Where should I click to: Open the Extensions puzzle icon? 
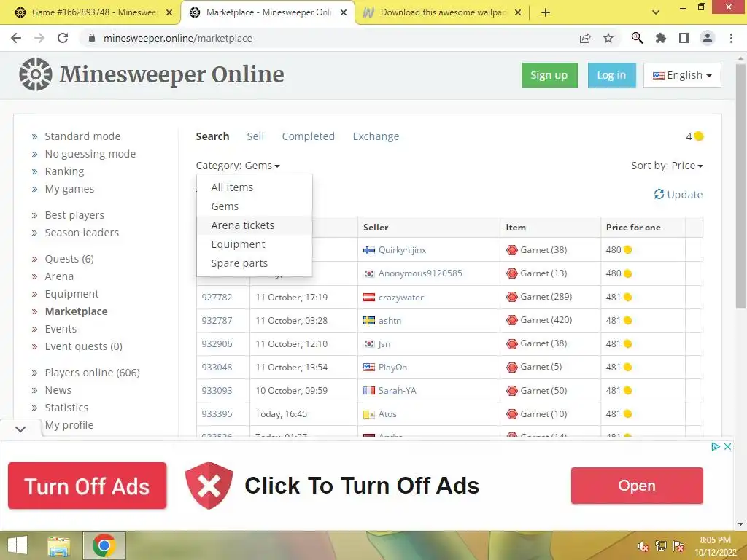coord(661,38)
